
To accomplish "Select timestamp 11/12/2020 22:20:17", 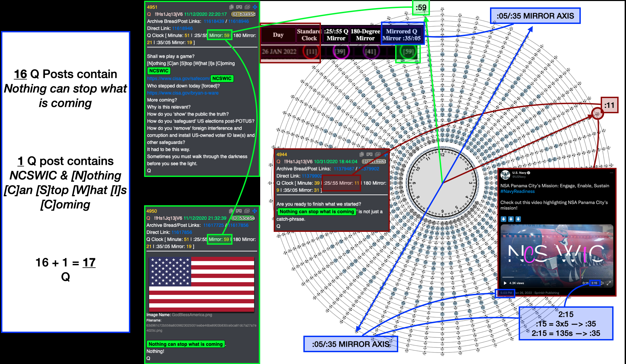I will pos(206,14).
